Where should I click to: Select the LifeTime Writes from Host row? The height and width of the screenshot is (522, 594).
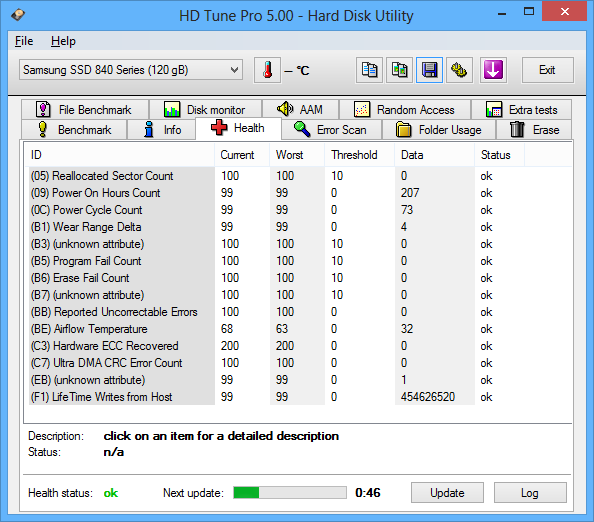point(276,397)
